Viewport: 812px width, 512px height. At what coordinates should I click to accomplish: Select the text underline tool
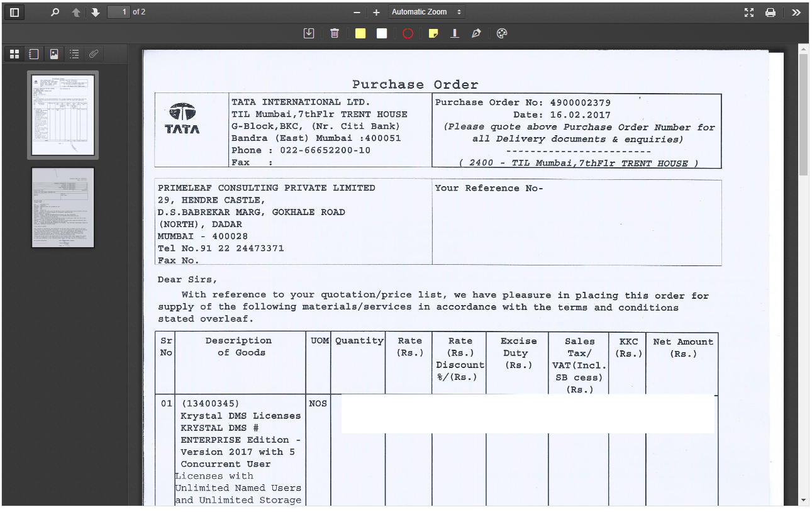point(454,33)
